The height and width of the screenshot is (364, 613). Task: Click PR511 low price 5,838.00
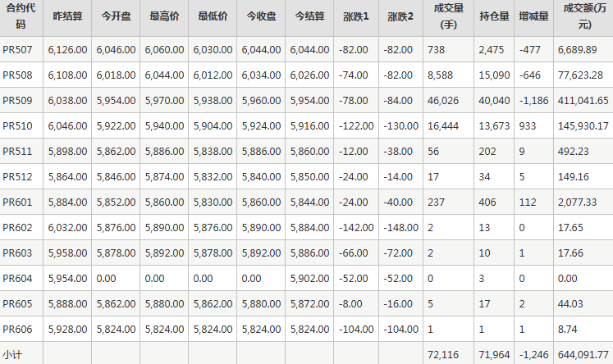click(x=213, y=152)
